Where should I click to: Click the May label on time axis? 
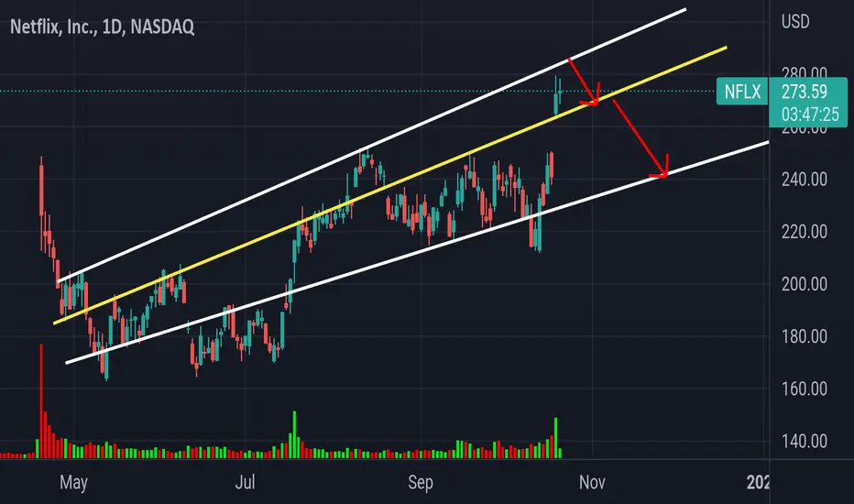point(73,483)
